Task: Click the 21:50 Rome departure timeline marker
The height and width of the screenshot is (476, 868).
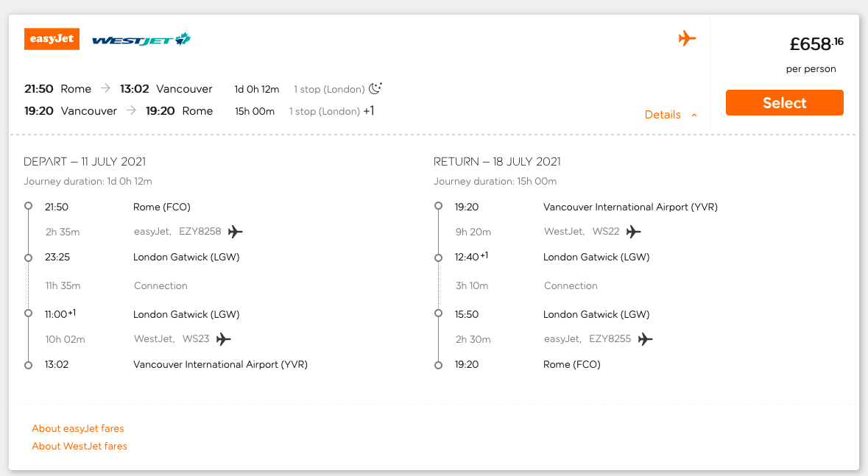Action: click(28, 206)
